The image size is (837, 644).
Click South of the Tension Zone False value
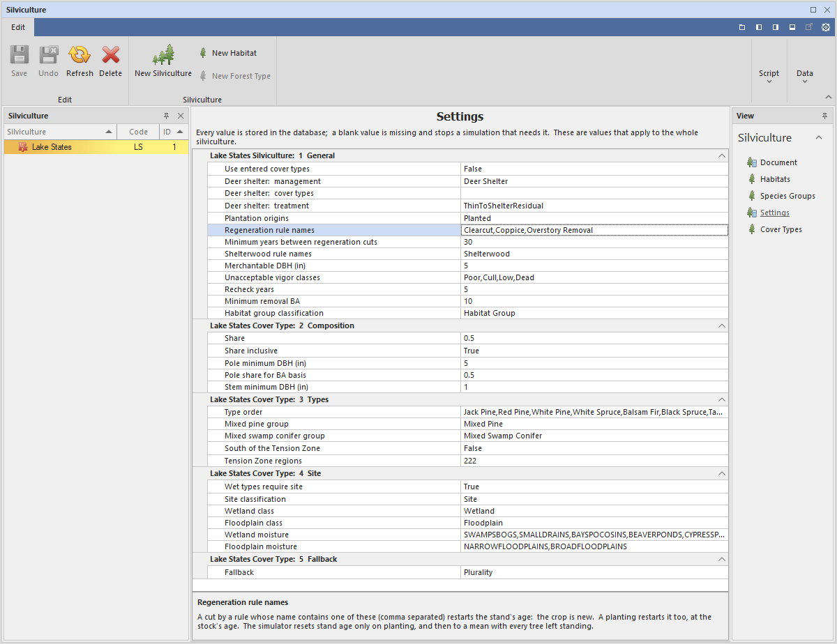pyautogui.click(x=594, y=448)
